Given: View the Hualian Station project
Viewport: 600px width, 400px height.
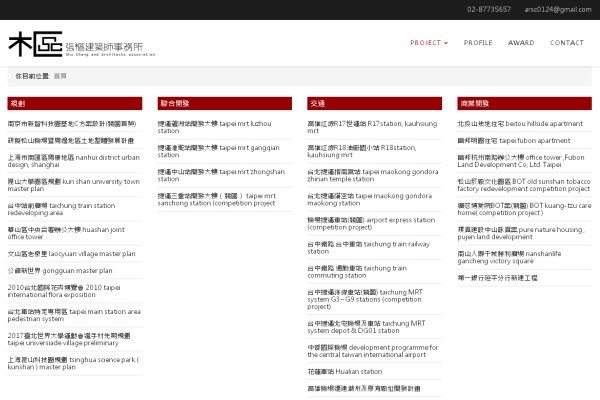Looking at the screenshot, I should [x=345, y=371].
